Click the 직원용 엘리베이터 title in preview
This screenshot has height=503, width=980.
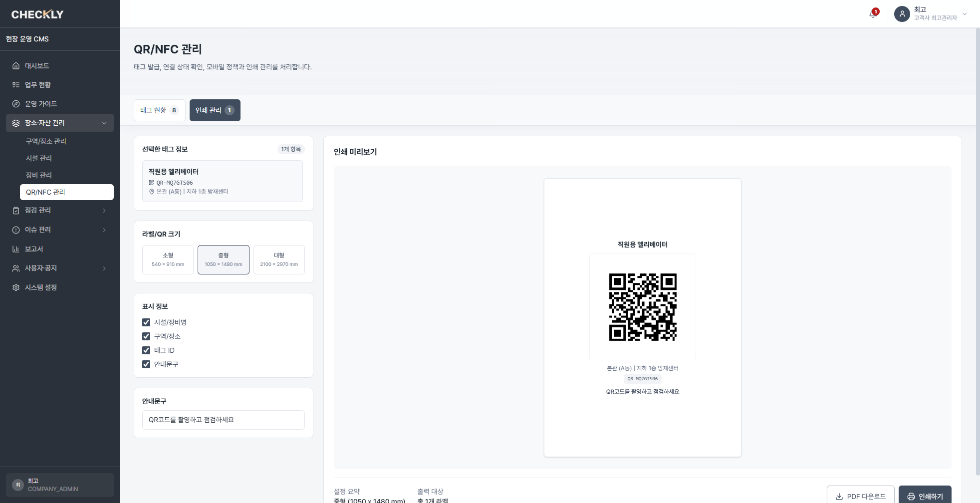click(643, 245)
